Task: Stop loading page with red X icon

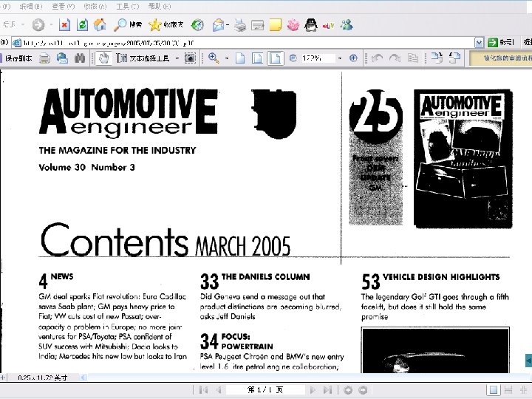Action: (64, 25)
